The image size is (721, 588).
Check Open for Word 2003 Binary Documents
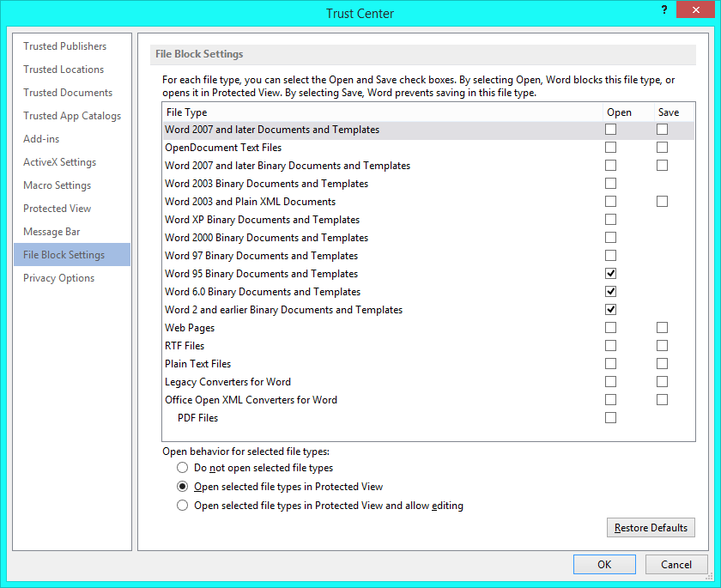610,184
